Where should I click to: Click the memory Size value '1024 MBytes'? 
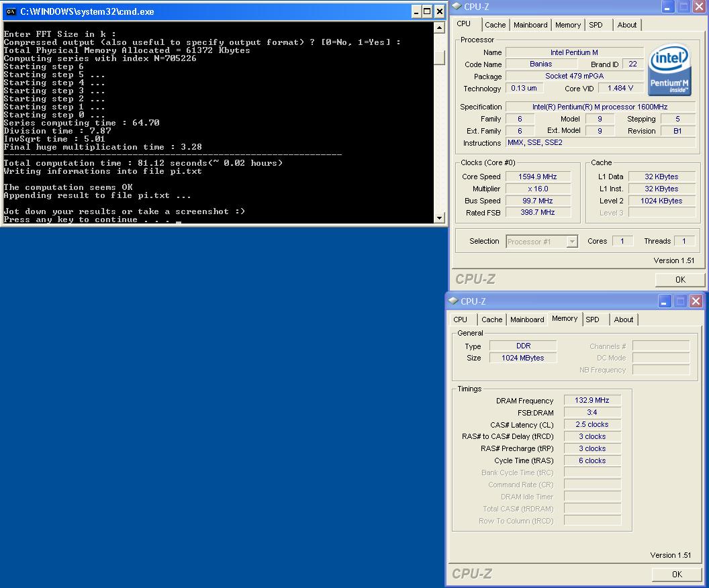(x=523, y=358)
